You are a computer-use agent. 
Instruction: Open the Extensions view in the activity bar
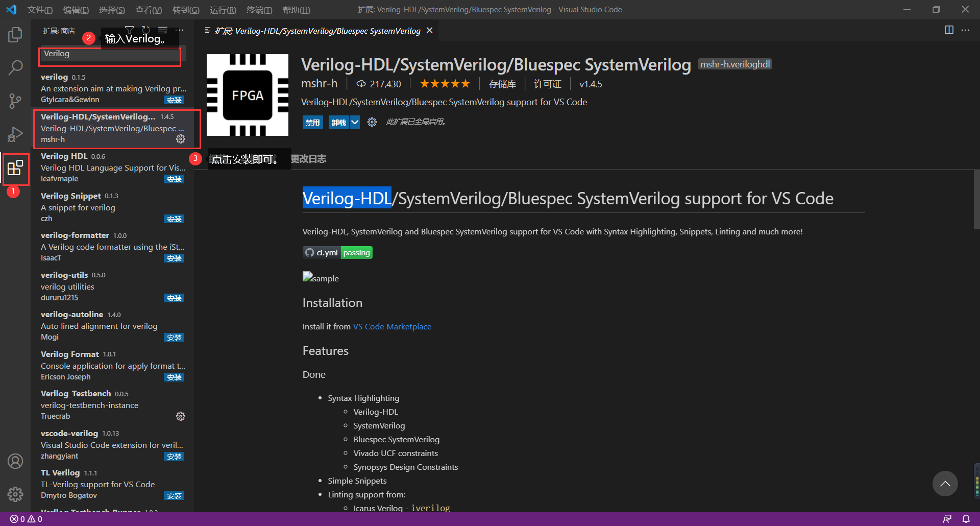coord(15,169)
